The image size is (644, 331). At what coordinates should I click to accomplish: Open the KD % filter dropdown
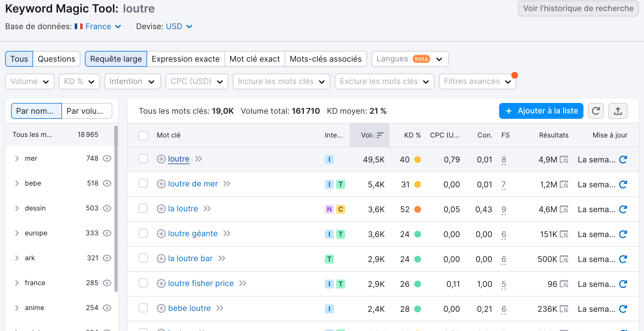79,81
